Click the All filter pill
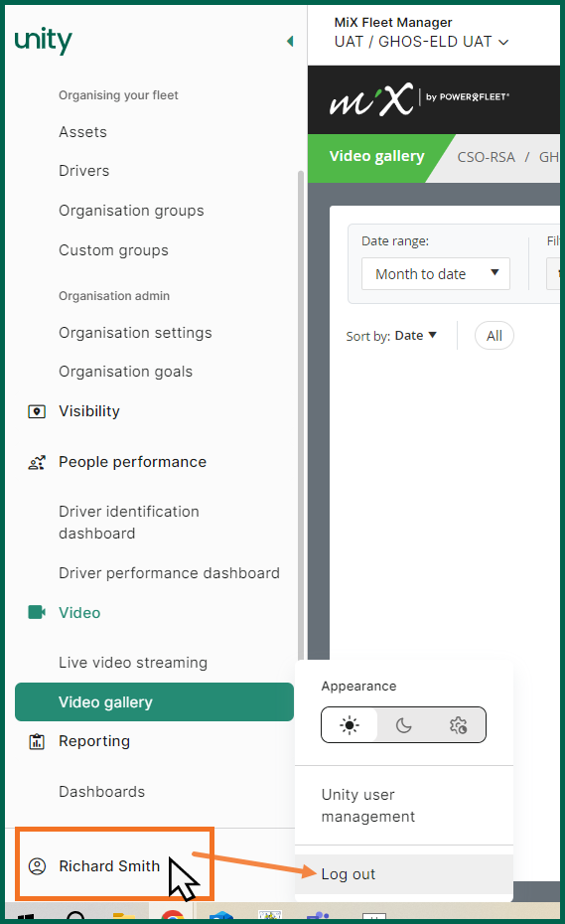The height and width of the screenshot is (924, 565). pos(494,336)
